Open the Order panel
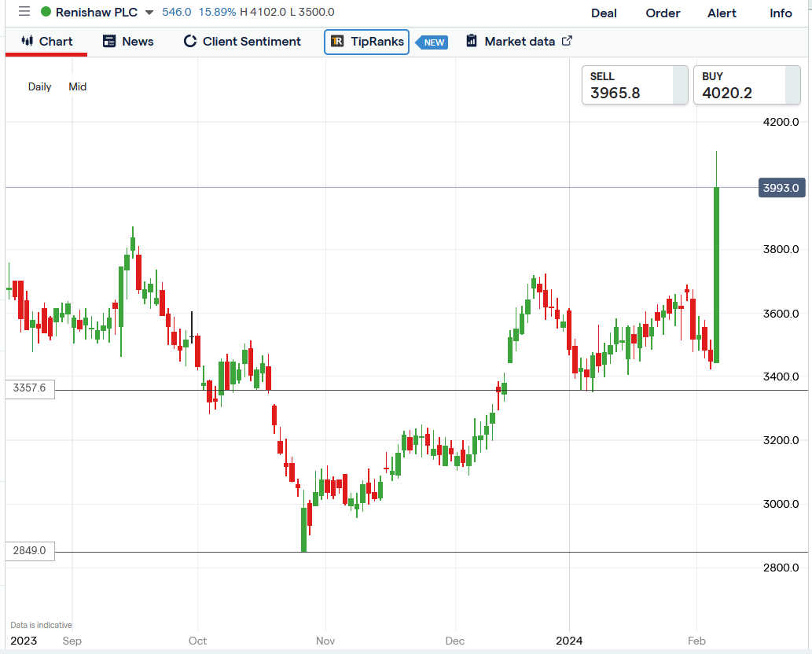 (x=663, y=13)
